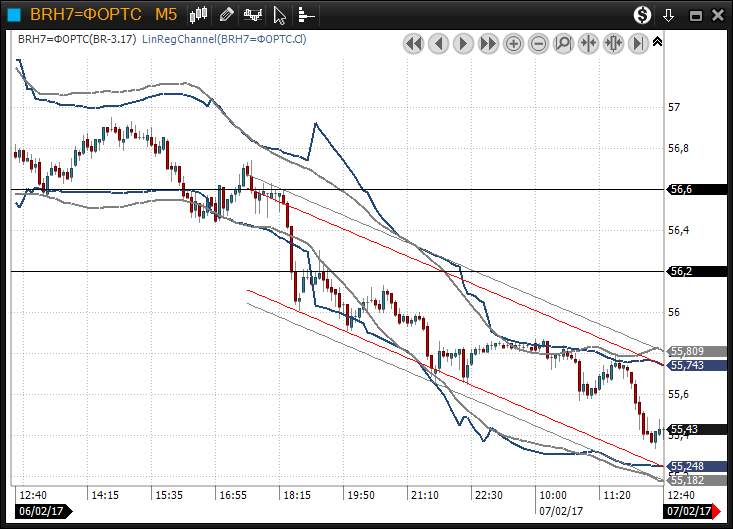Viewport: 733px width, 529px height.
Task: Open the indicators menu icon
Action: tap(254, 15)
